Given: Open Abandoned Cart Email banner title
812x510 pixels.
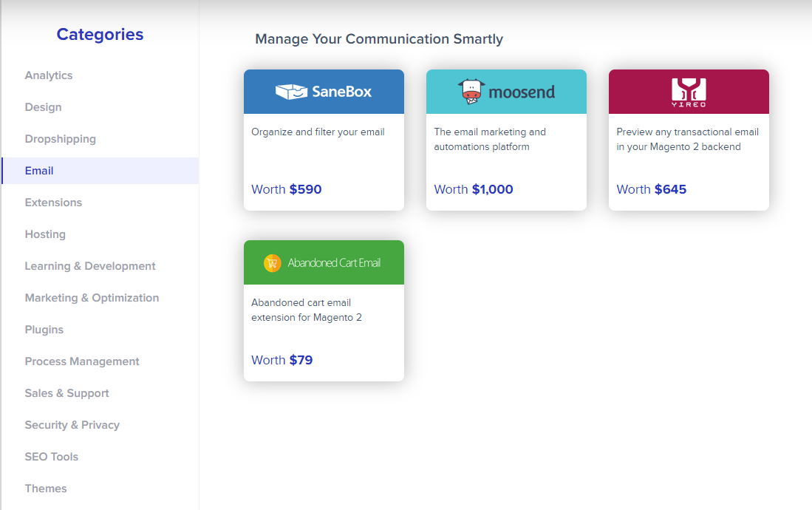Looking at the screenshot, I should [334, 263].
